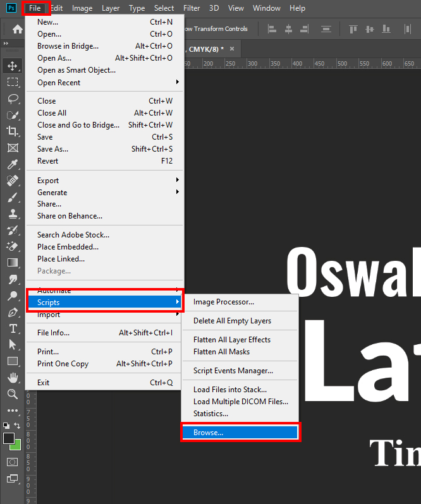Viewport: 421px width, 504px height.
Task: Open the Edit Toolbar three-dots menu
Action: click(x=13, y=411)
